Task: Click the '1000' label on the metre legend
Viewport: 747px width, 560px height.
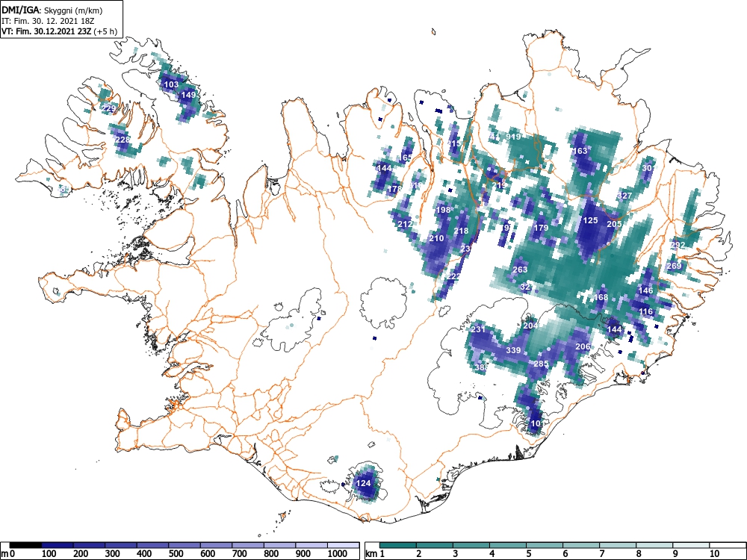Action: point(338,554)
